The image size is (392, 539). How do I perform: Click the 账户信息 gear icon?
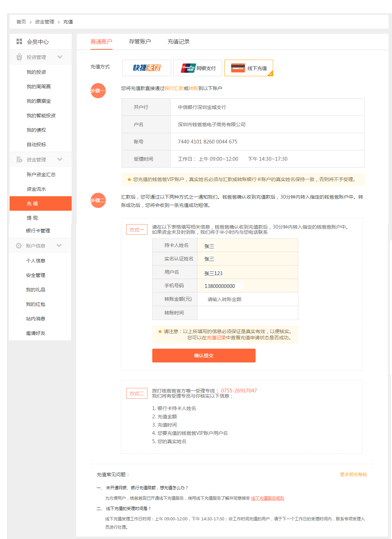coord(19,246)
